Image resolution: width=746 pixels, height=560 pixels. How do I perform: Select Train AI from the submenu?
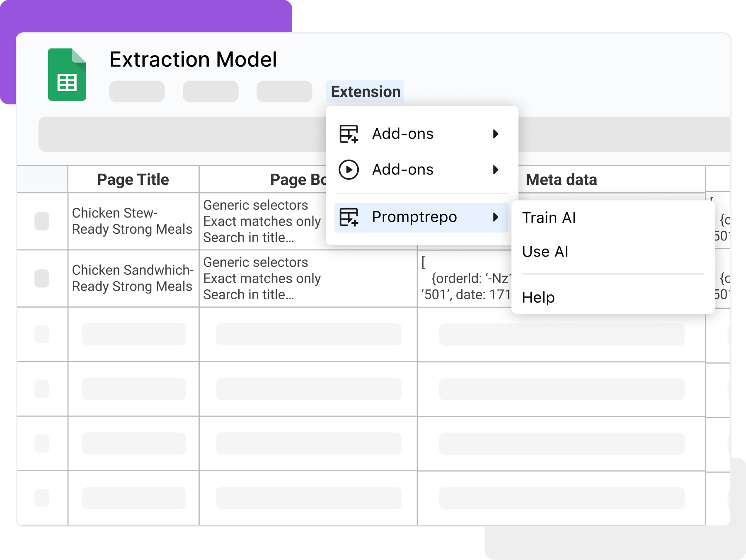pos(549,218)
